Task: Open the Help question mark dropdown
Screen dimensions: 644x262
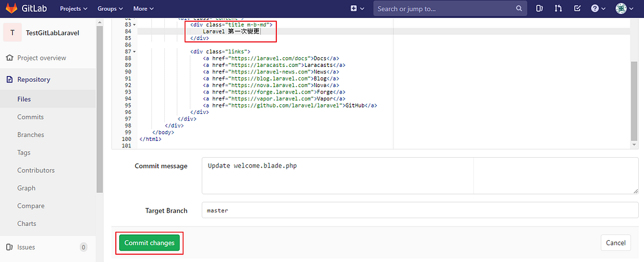Action: coord(598,8)
